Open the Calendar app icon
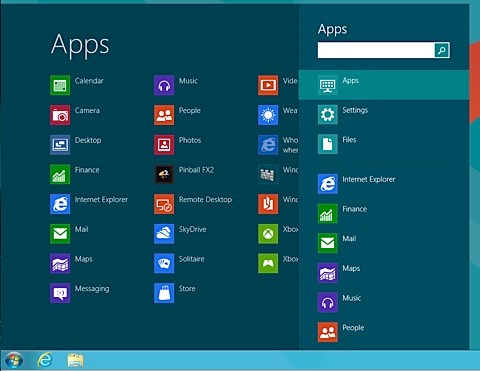The width and height of the screenshot is (480, 371). tap(60, 85)
